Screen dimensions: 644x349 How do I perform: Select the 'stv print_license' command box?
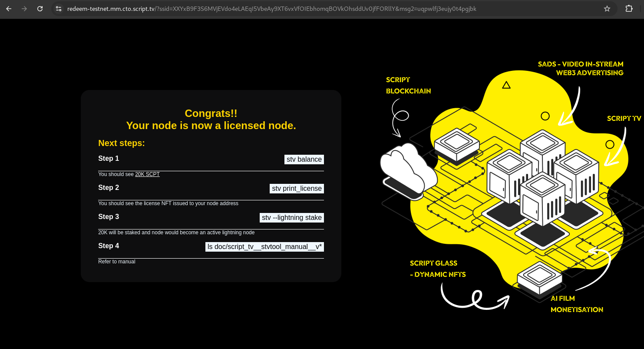(297, 188)
